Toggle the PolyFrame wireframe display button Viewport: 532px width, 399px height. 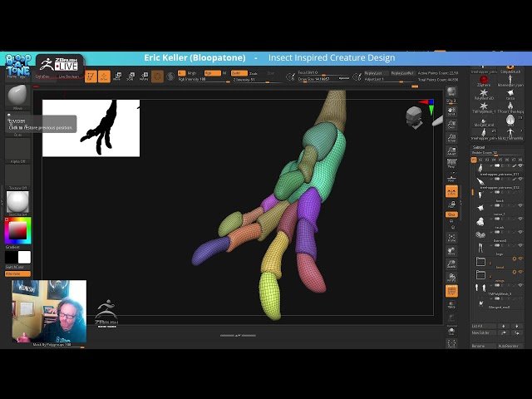click(451, 291)
